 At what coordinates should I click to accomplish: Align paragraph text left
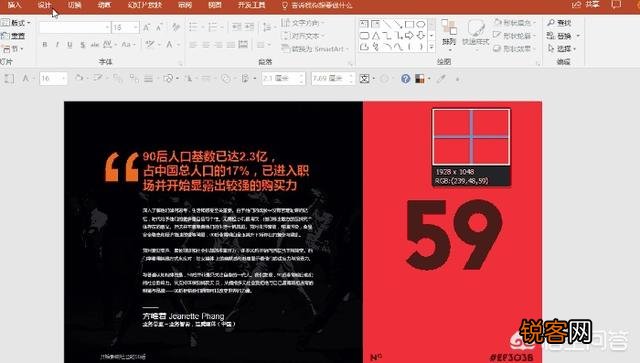click(193, 45)
